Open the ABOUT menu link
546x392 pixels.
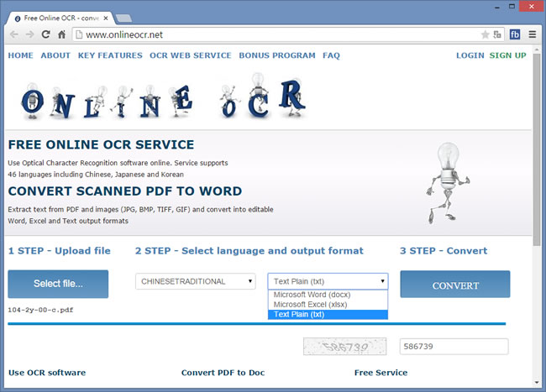tap(55, 55)
